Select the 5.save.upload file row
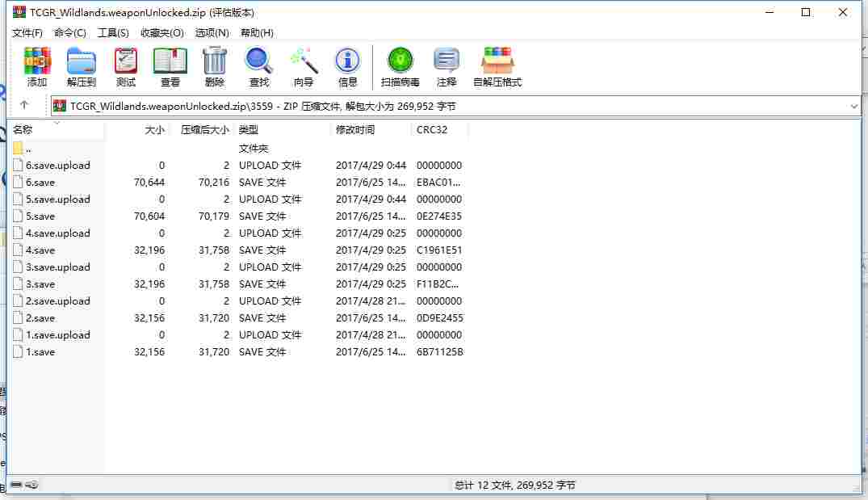The image size is (868, 500). point(238,200)
